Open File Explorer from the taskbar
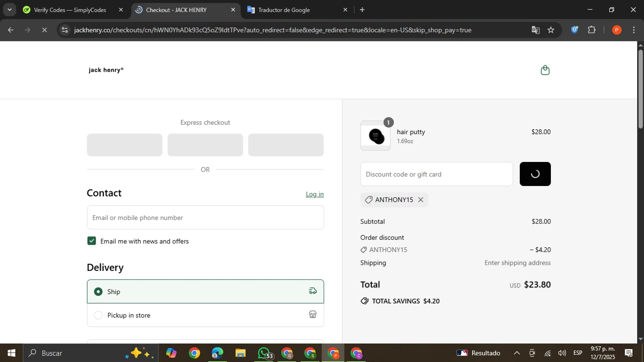Screen dimensions: 644x362 pos(240,353)
